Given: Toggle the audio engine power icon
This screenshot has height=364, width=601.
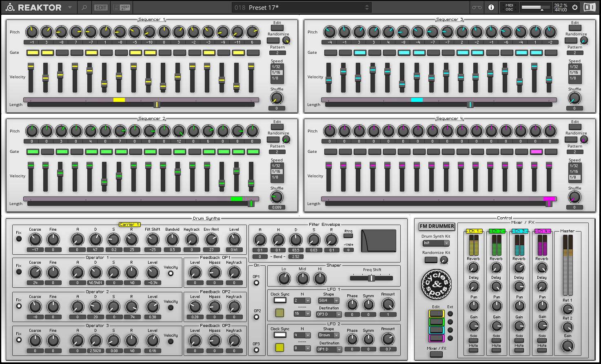Looking at the screenshot, I should pyautogui.click(x=575, y=7).
